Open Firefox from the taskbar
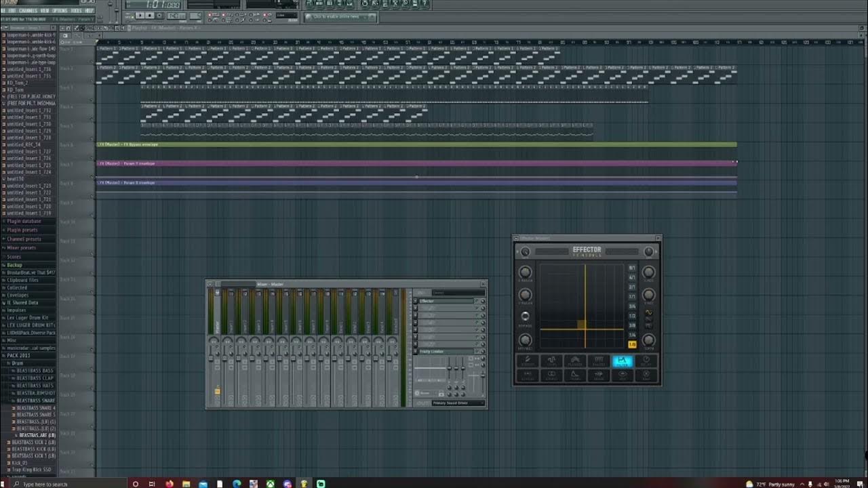Screen dimensions: 868x488 pos(170,484)
